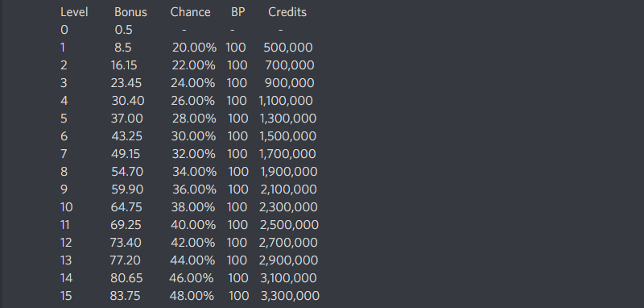
Task: Click the Bonus column header
Action: pyautogui.click(x=130, y=12)
